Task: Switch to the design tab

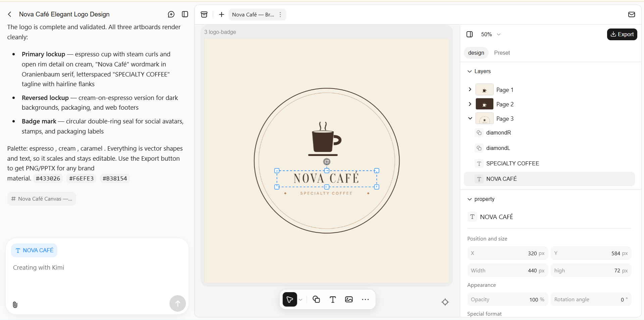Action: (476, 53)
